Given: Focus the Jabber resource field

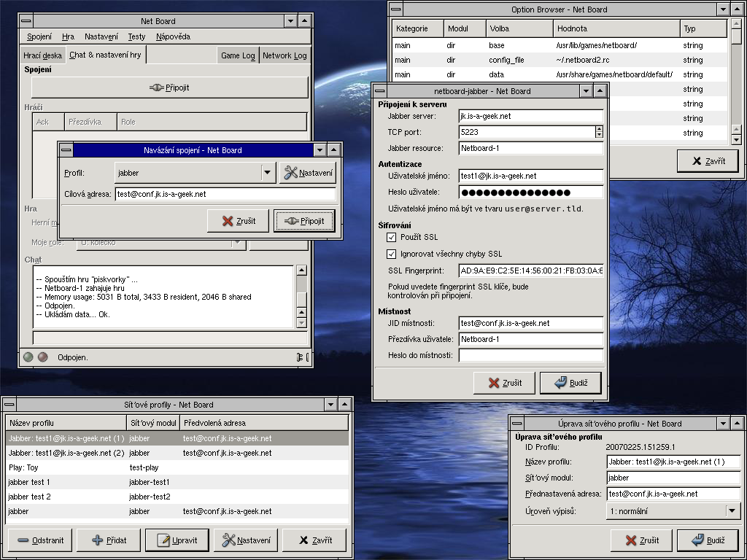Looking at the screenshot, I should coord(531,148).
